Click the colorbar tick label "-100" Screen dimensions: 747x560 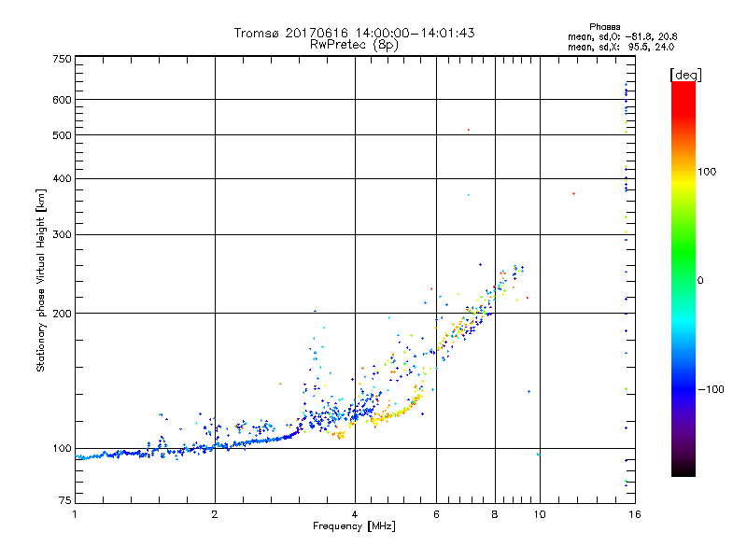[711, 389]
